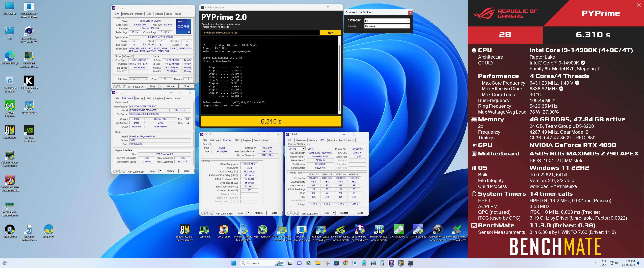644x268 pixels.
Task: Select the GeForce Experience desktop icon
Action: pyautogui.click(x=29, y=134)
